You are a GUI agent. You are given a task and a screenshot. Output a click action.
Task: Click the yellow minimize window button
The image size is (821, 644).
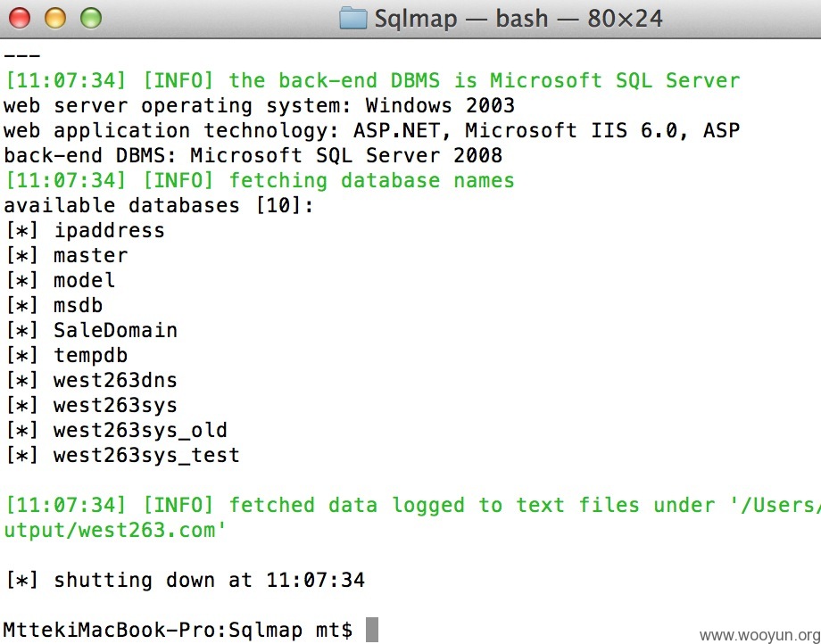55,18
